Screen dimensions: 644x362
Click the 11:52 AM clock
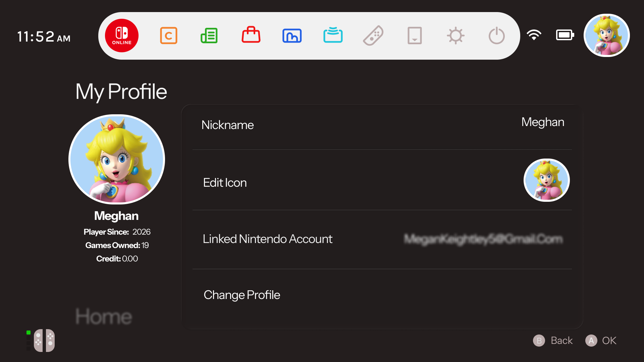pos(44,37)
